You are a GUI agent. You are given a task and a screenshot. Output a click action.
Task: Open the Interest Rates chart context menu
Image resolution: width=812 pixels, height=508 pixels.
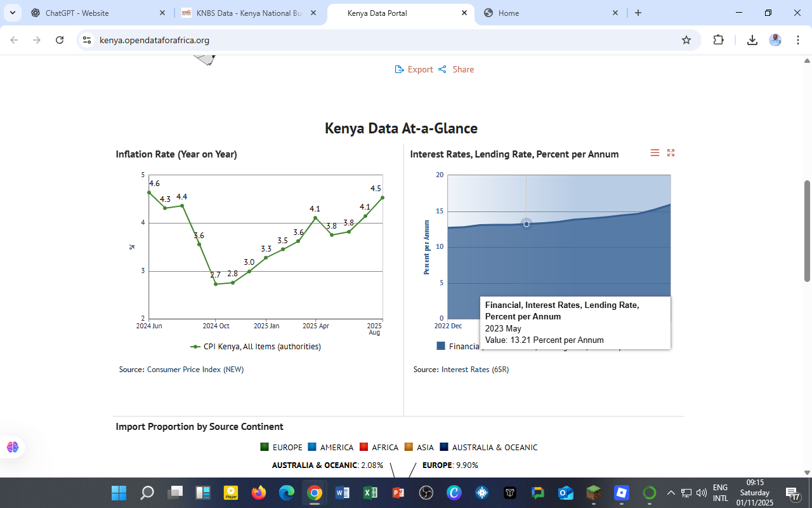click(x=655, y=152)
